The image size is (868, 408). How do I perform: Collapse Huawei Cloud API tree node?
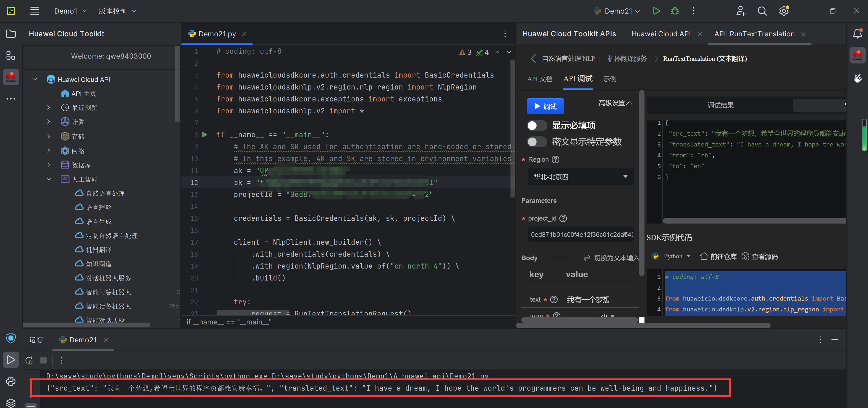[35, 79]
